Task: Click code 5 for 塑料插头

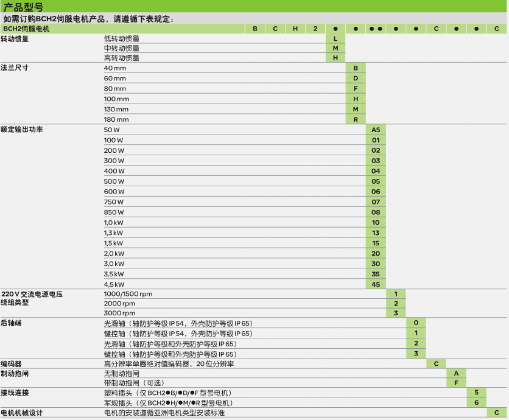Action: [476, 393]
